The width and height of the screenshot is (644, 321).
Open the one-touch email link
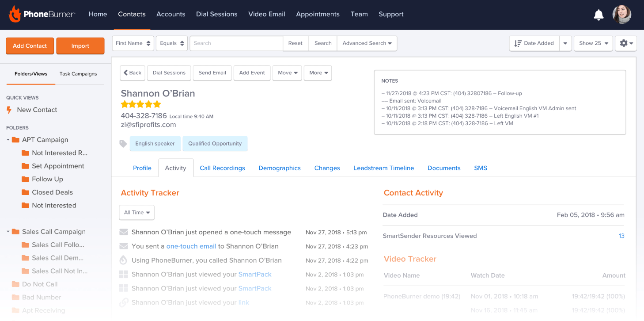[x=191, y=246]
